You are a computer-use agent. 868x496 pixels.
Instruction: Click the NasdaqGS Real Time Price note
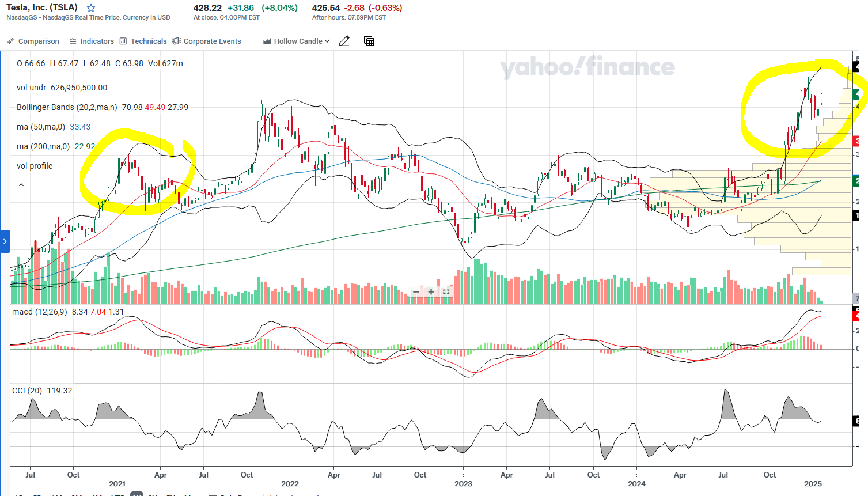pyautogui.click(x=89, y=18)
